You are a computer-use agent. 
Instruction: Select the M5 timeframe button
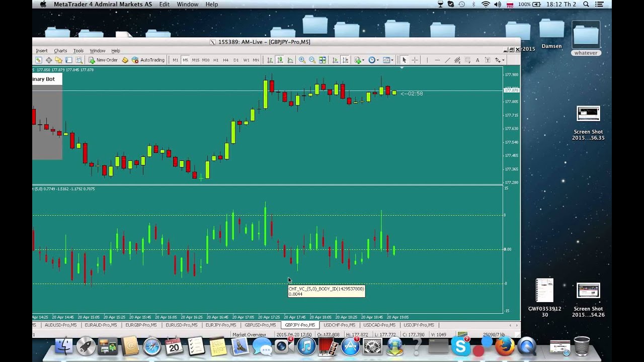[185, 60]
